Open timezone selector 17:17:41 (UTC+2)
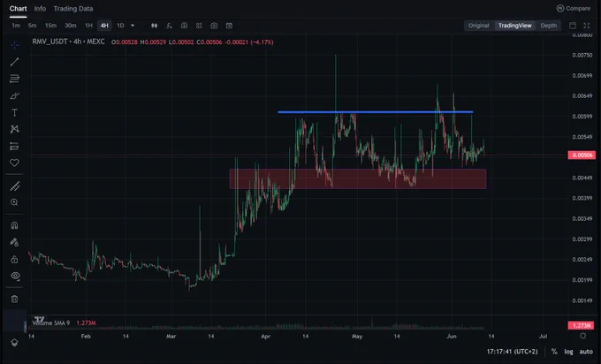The image size is (601, 364). [x=512, y=352]
